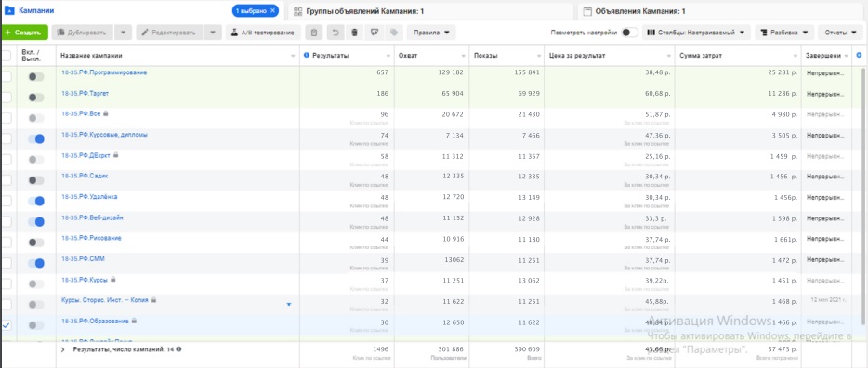868x368 pixels.
Task: Open the Правила dropdown
Action: click(x=431, y=33)
